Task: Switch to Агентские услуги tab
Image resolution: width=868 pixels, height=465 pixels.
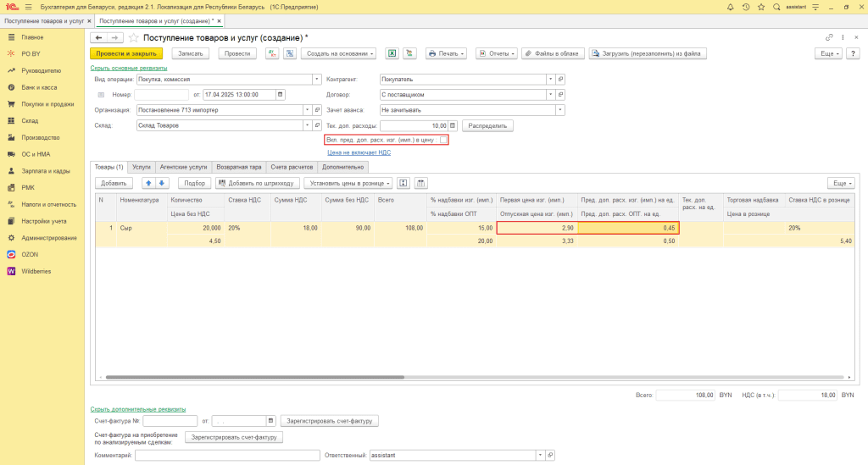Action: [x=183, y=167]
